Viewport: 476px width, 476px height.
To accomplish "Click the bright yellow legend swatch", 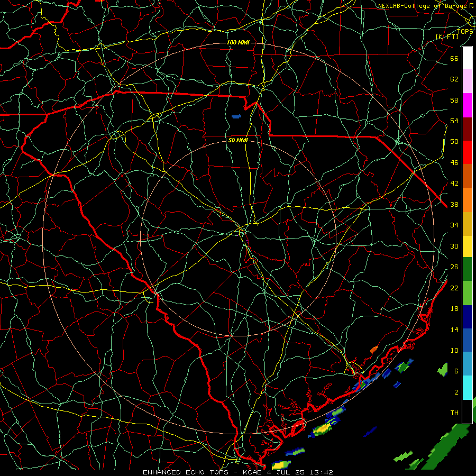I will (x=467, y=246).
